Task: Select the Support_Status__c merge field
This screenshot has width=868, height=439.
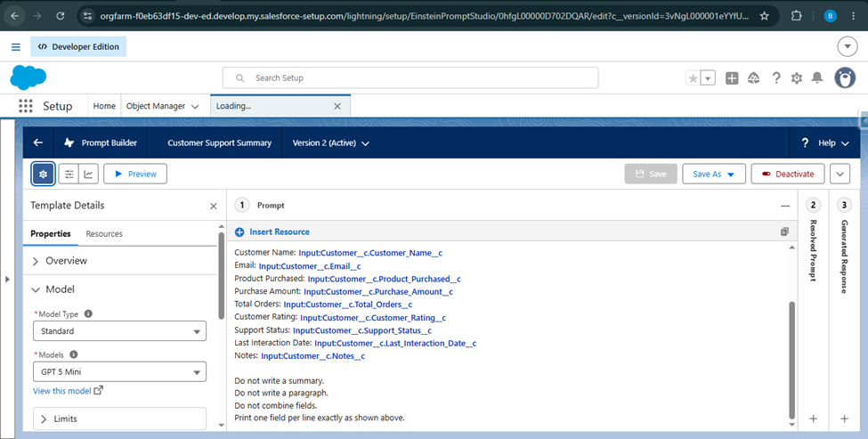Action: [362, 330]
